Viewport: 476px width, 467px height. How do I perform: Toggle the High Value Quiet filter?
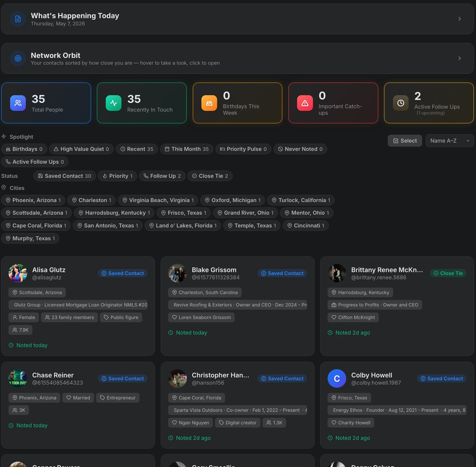click(x=81, y=149)
